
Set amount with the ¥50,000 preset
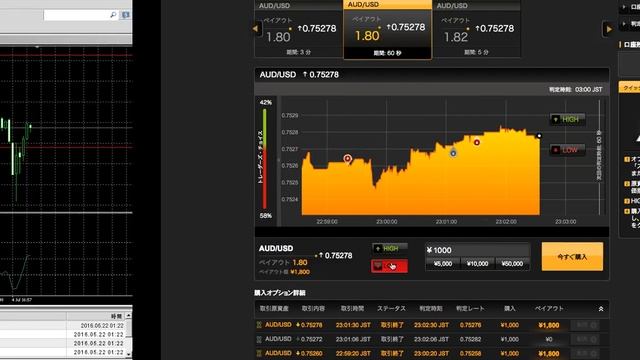(512, 264)
